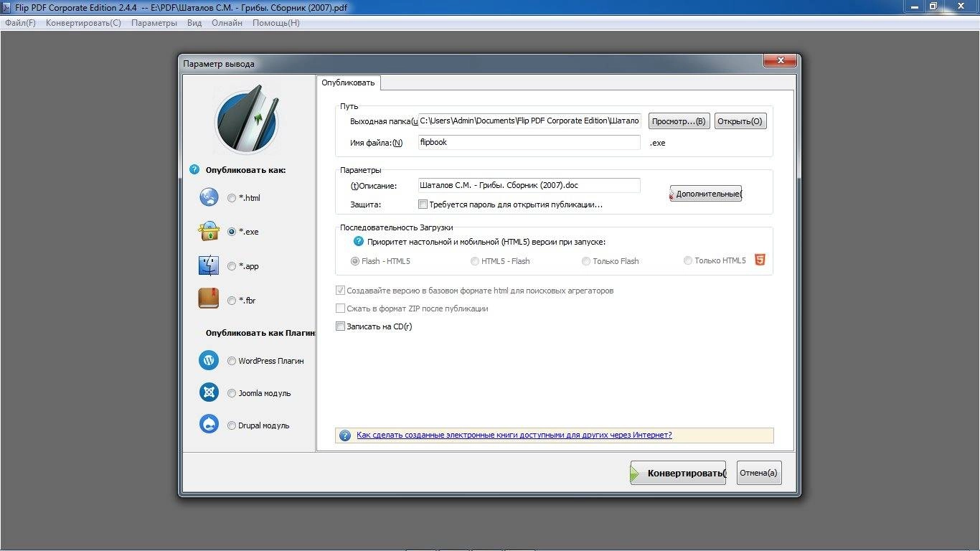The image size is (980, 551).
Task: Enable 'Записать на CD' checkbox
Action: coord(340,326)
